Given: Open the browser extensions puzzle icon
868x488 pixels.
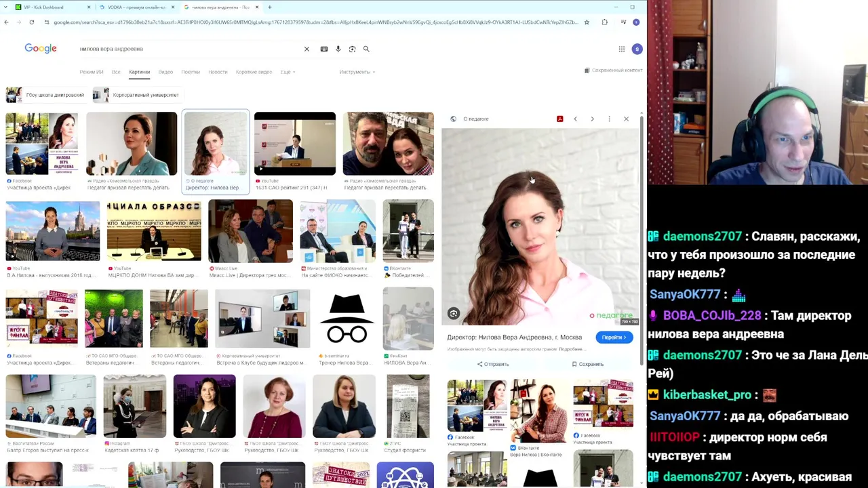Looking at the screenshot, I should tap(605, 22).
